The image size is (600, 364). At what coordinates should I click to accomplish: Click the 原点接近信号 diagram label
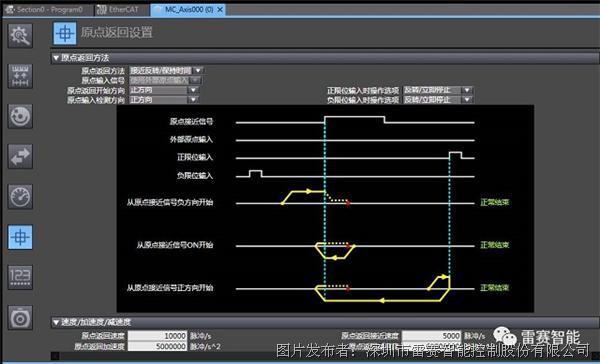[191, 122]
